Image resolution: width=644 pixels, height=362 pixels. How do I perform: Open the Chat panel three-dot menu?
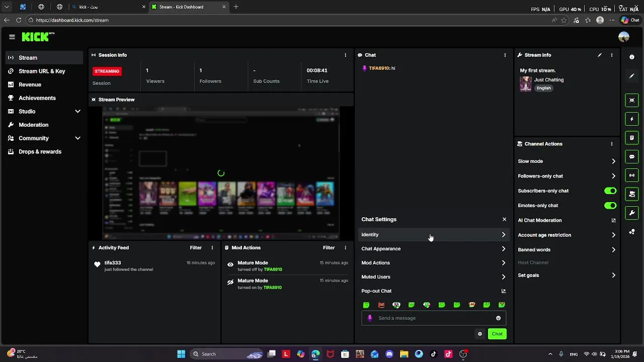click(x=505, y=55)
